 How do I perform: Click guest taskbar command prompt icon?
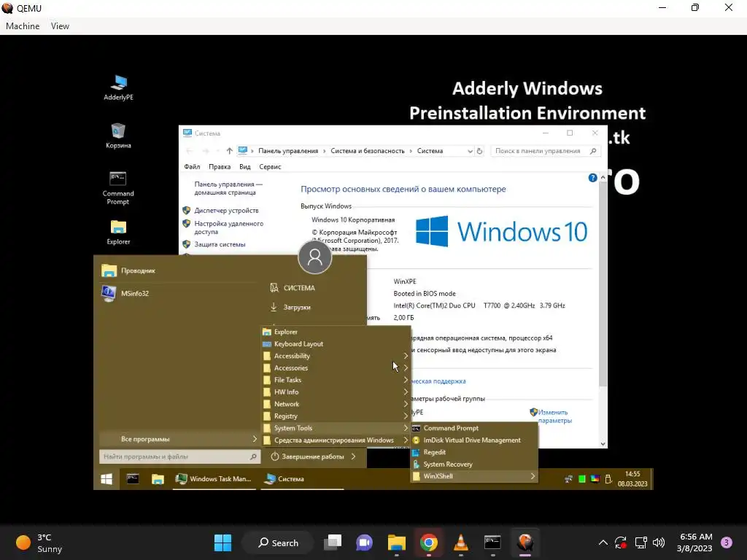pos(133,478)
